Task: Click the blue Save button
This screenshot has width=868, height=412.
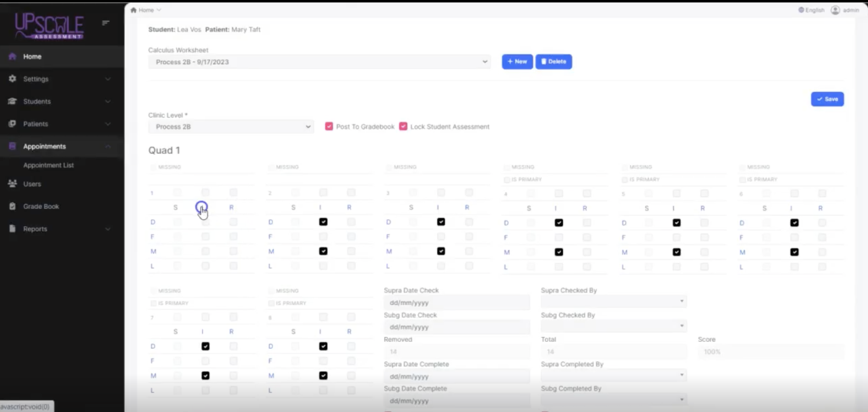Action: (x=827, y=99)
